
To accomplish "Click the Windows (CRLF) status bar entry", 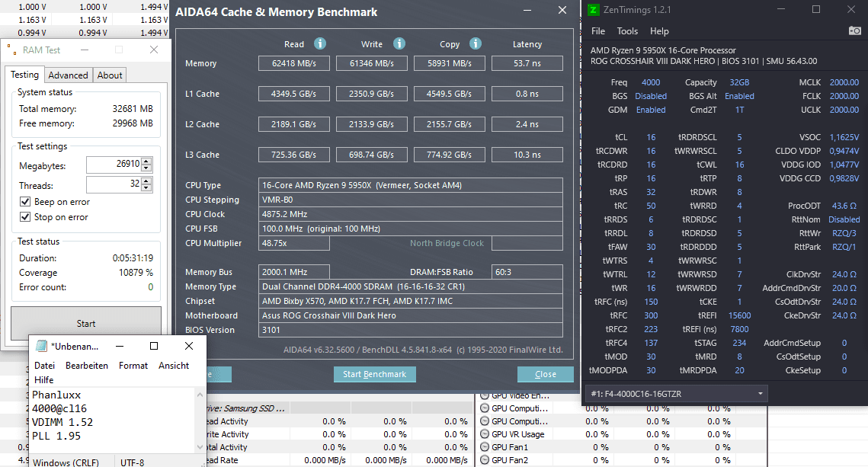I will (66, 462).
